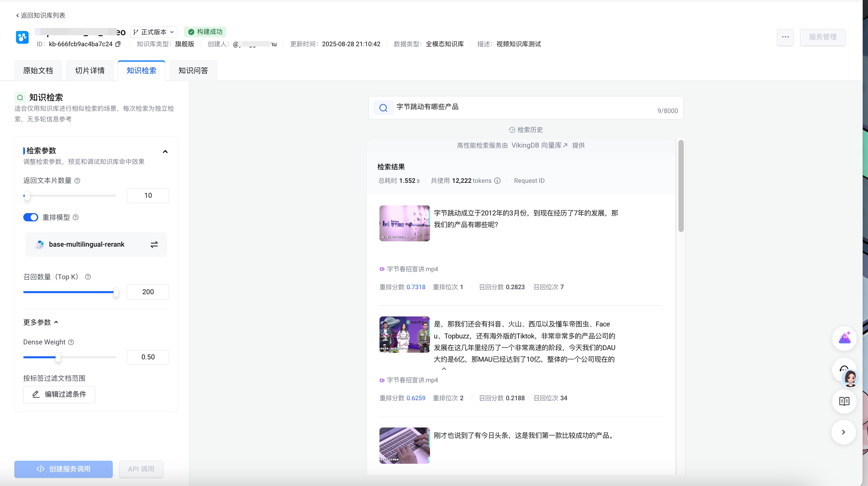
Task: Click the help icon next to 重排模型
Action: coord(76,218)
